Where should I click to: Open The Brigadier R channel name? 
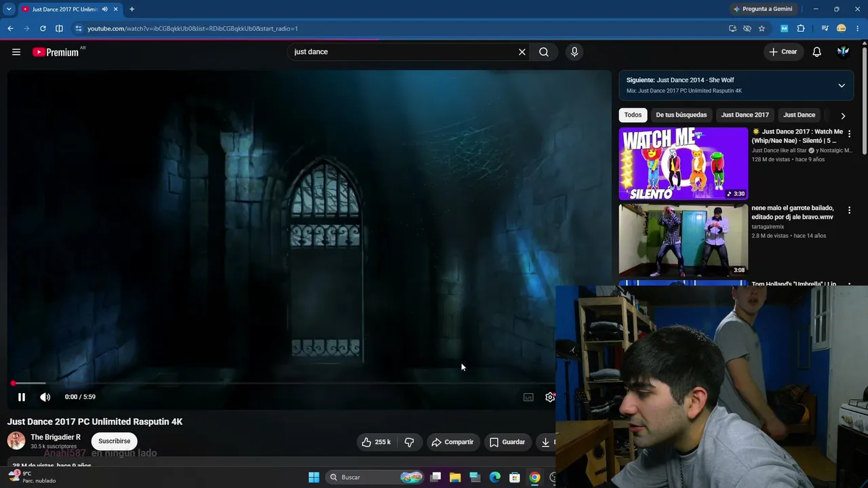56,437
